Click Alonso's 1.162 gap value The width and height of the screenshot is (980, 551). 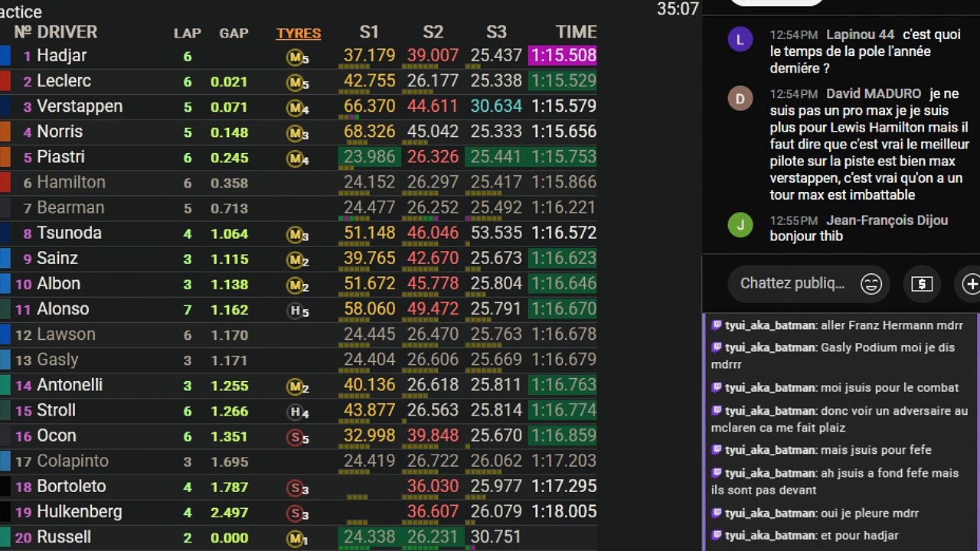230,310
